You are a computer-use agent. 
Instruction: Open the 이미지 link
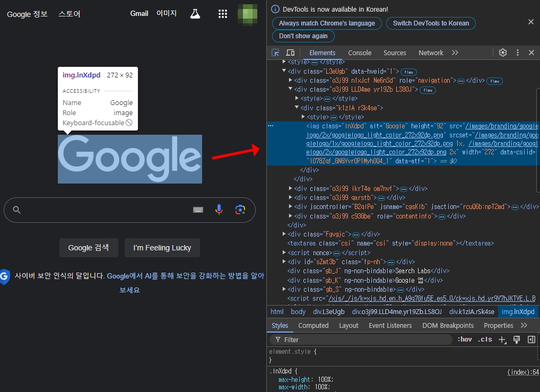pyautogui.click(x=167, y=13)
